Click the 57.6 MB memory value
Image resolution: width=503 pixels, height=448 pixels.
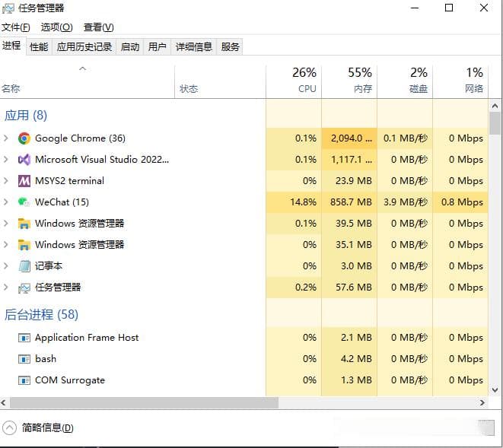click(354, 288)
